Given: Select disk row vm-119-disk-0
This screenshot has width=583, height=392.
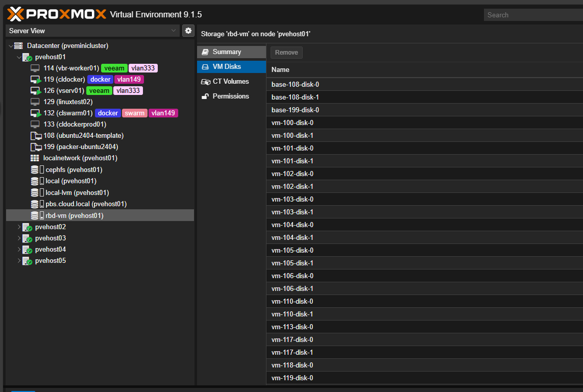Looking at the screenshot, I should [x=424, y=378].
